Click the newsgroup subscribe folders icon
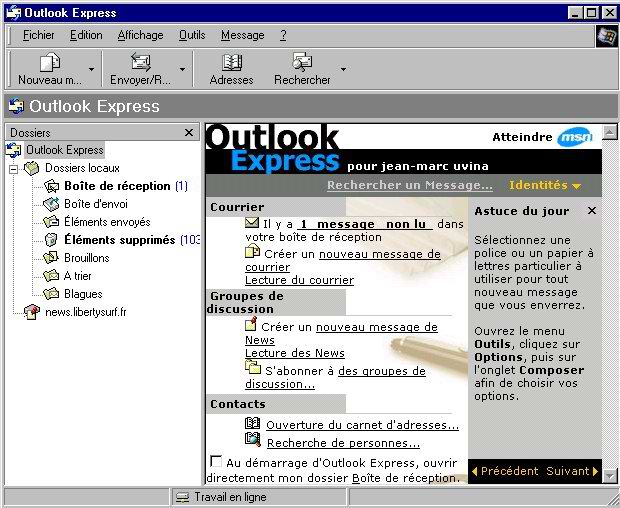The height and width of the screenshot is (508, 620). coord(253,367)
